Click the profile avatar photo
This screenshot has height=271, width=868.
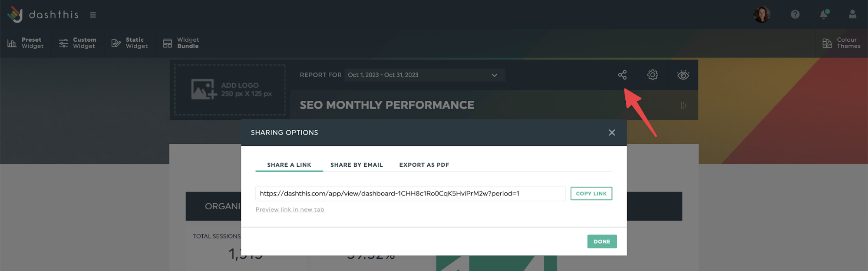tap(762, 14)
